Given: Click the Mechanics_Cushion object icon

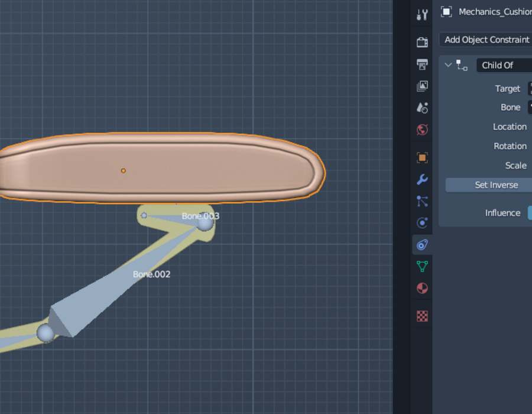Looking at the screenshot, I should tap(446, 12).
